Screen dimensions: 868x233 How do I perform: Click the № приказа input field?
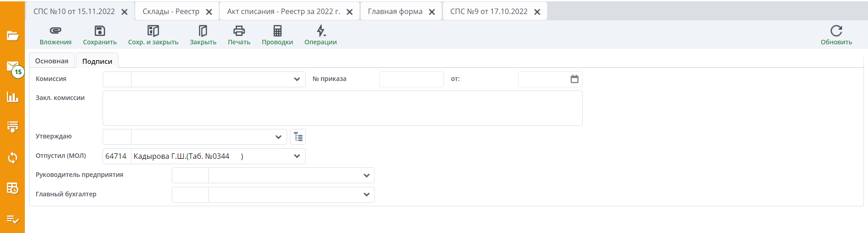point(411,79)
